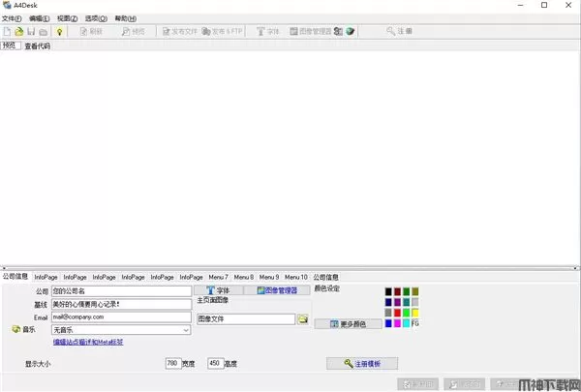
Task: Click the 更多颜色 more colors button
Action: tap(348, 324)
